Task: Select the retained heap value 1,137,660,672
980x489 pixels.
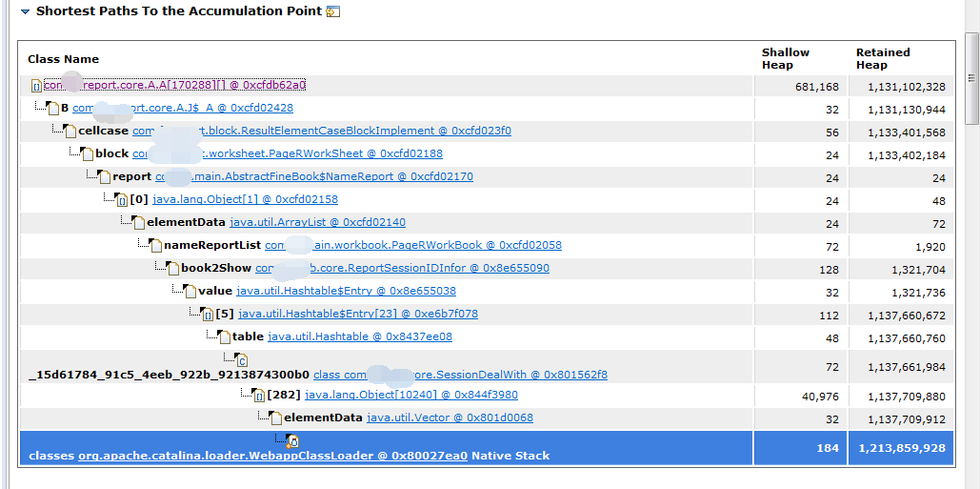Action: tap(907, 316)
